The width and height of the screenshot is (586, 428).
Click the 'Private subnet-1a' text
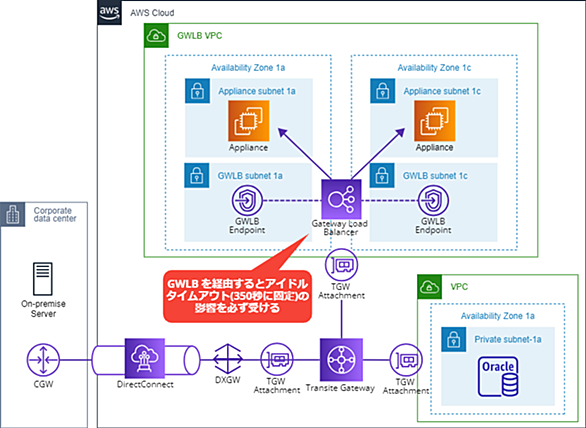click(508, 339)
